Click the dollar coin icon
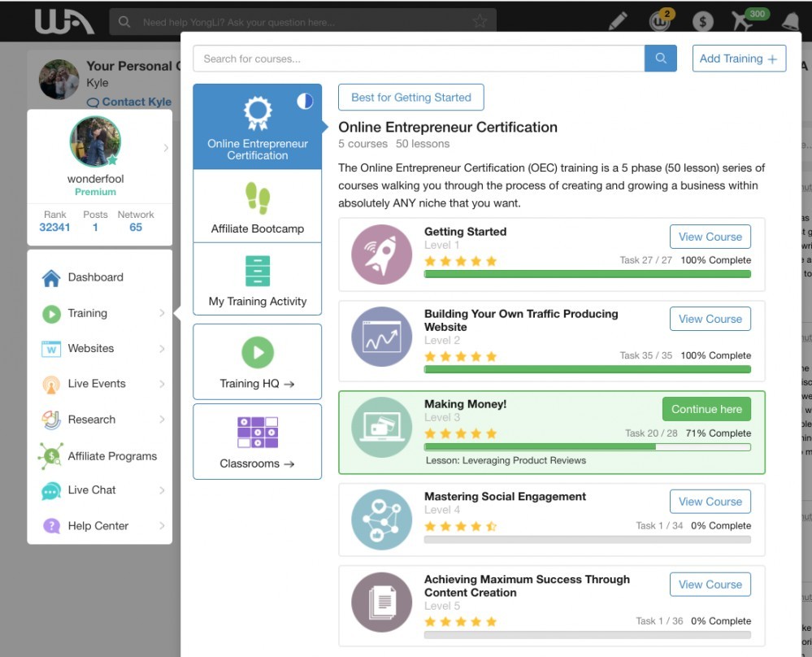812x657 pixels. point(703,21)
